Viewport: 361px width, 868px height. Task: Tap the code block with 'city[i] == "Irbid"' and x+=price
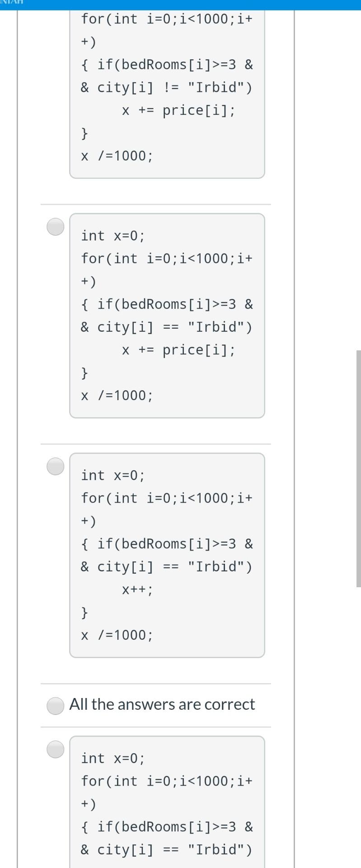coord(167,315)
